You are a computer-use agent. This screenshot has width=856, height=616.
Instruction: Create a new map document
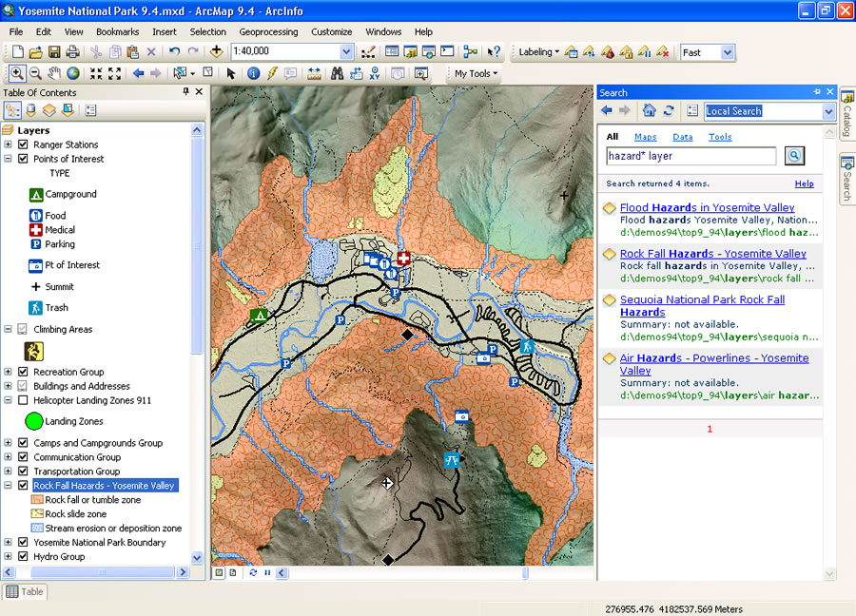tap(17, 52)
